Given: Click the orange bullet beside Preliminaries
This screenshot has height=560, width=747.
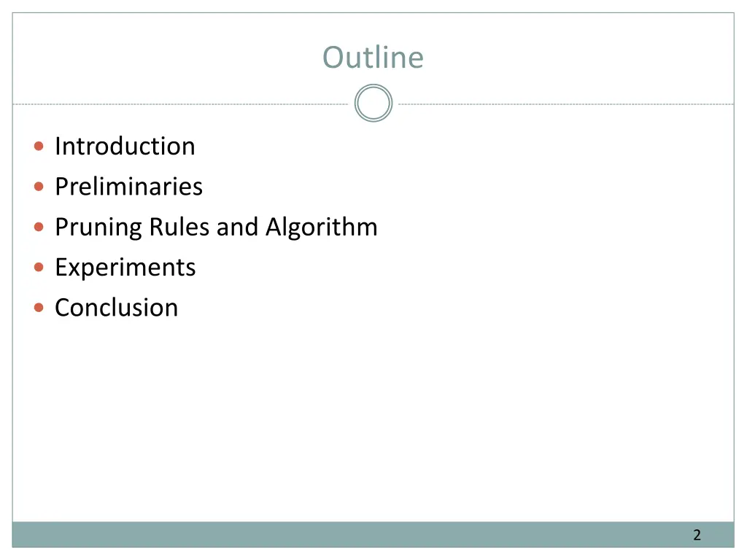Looking at the screenshot, I should coord(39,186).
